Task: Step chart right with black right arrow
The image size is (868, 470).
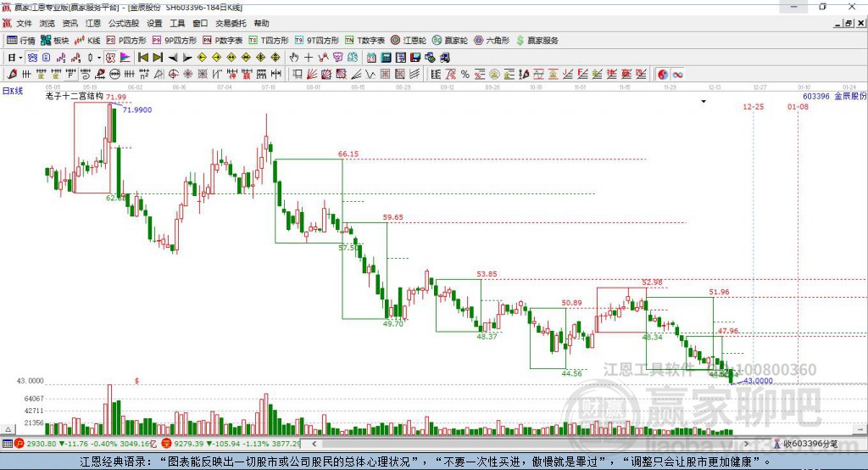Action: [x=187, y=58]
